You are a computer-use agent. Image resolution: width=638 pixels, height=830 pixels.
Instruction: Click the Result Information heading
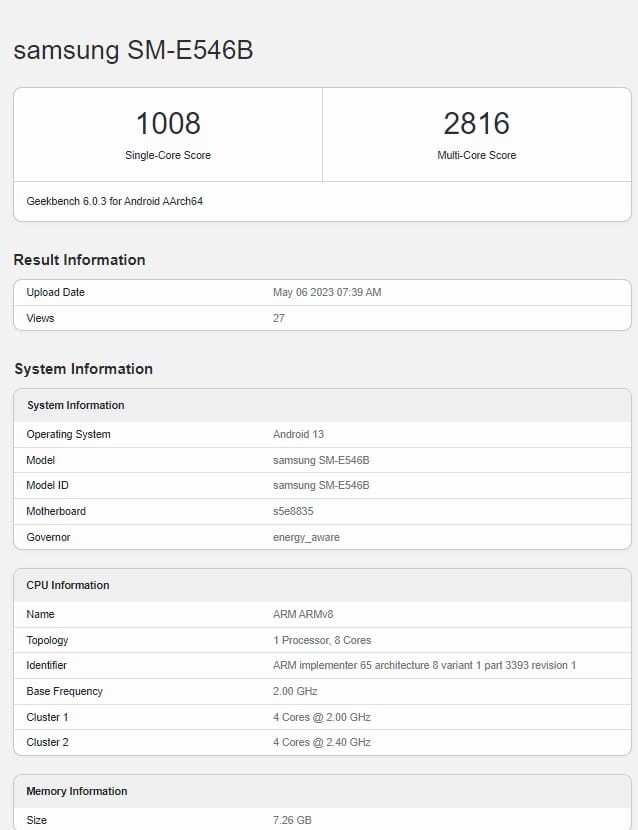click(79, 260)
